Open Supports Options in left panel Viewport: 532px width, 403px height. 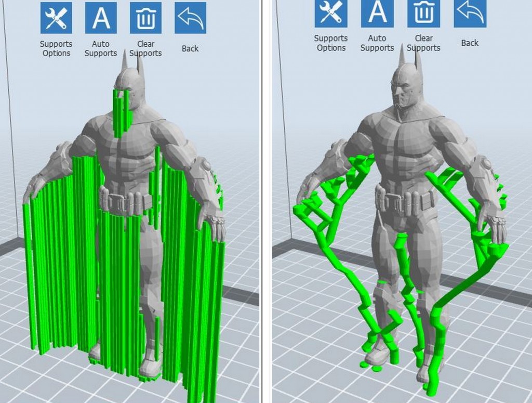point(56,18)
